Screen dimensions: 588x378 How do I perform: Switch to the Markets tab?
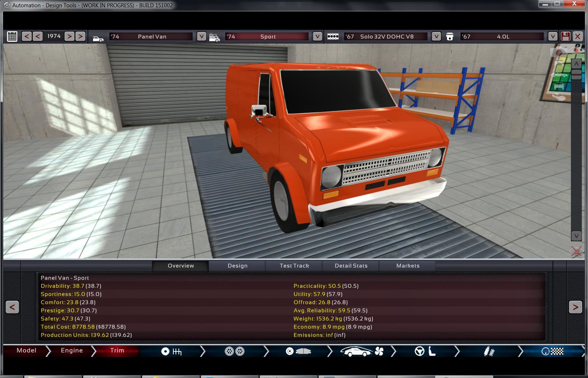pos(408,266)
